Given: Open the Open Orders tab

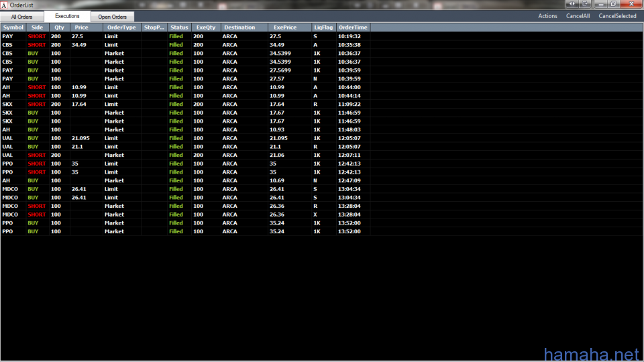Looking at the screenshot, I should [112, 16].
